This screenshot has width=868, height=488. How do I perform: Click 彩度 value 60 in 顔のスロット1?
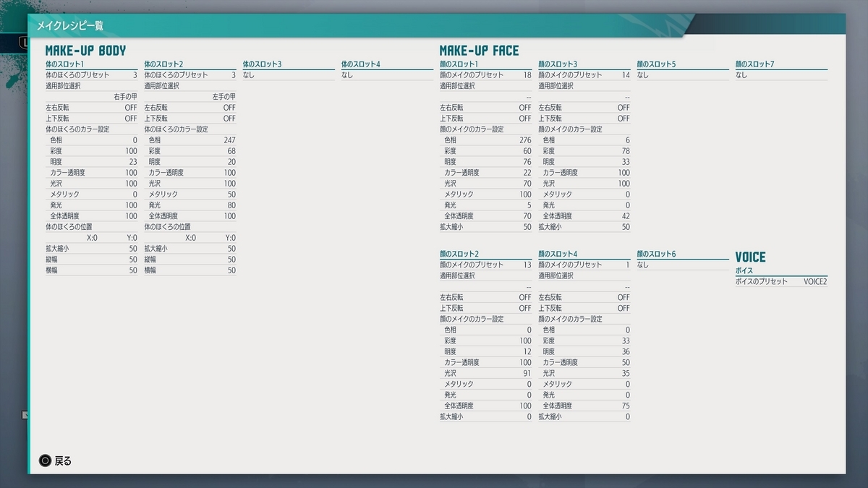(527, 151)
